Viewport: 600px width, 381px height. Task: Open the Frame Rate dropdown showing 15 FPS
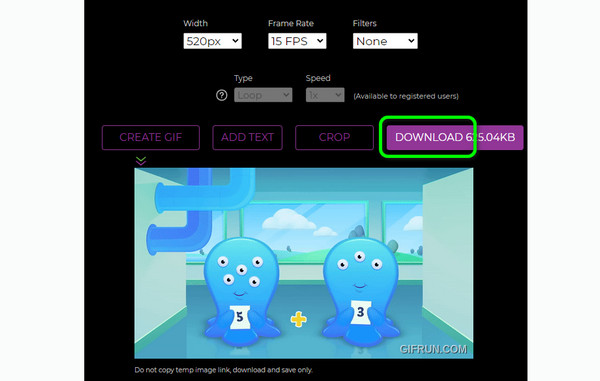297,41
